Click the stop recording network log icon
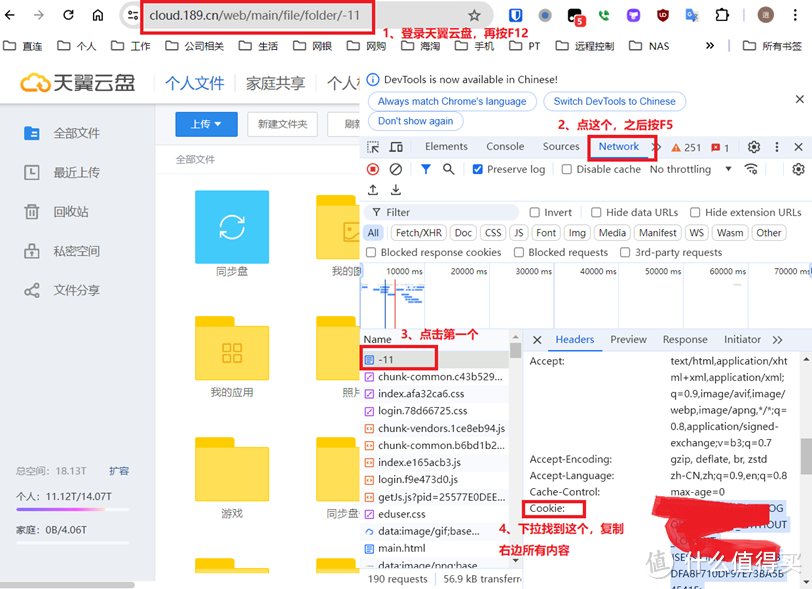 point(373,170)
